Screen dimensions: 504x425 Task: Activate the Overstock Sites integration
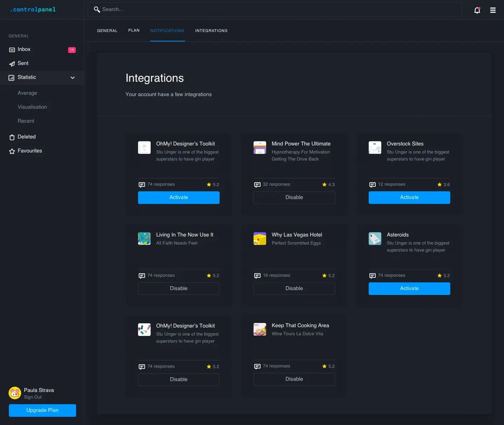click(x=409, y=197)
